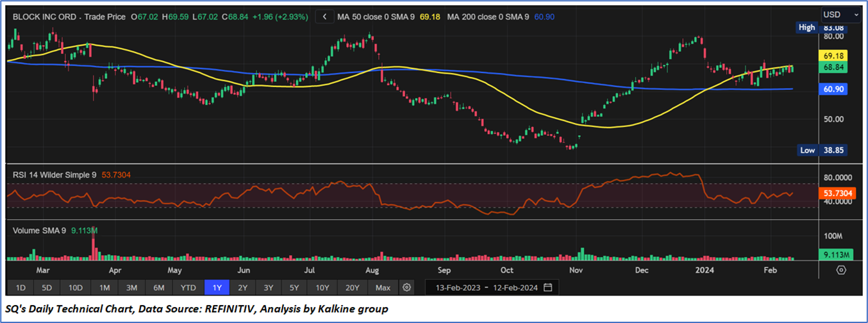Switch to the 6M time range
This screenshot has width=868, height=323.
(x=159, y=287)
